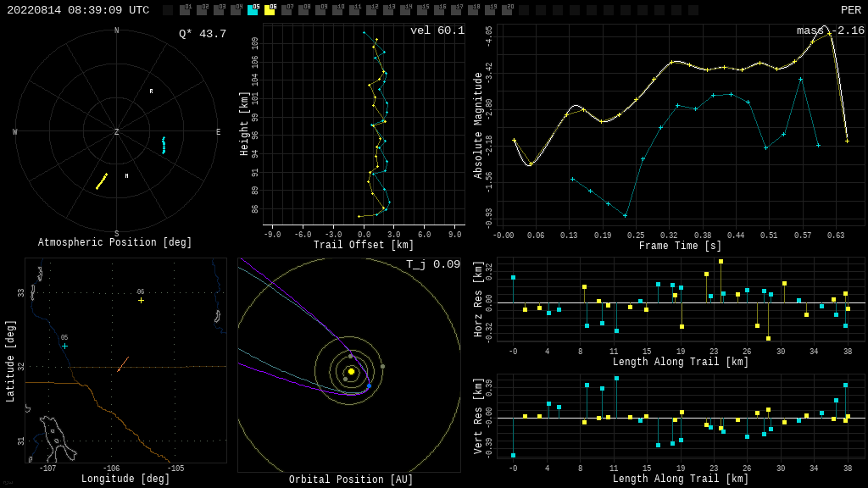The height and width of the screenshot is (488, 868).
Task: Click the vel 60.1 velocity readout
Action: click(437, 30)
